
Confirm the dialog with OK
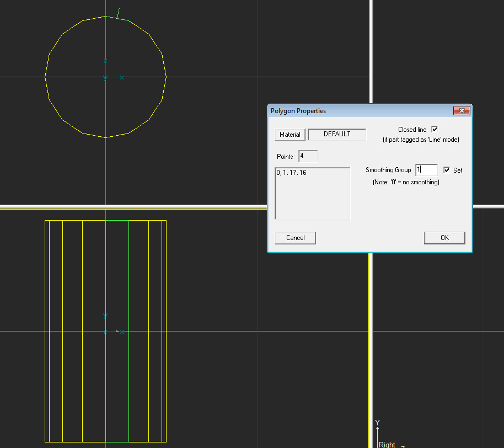click(444, 238)
